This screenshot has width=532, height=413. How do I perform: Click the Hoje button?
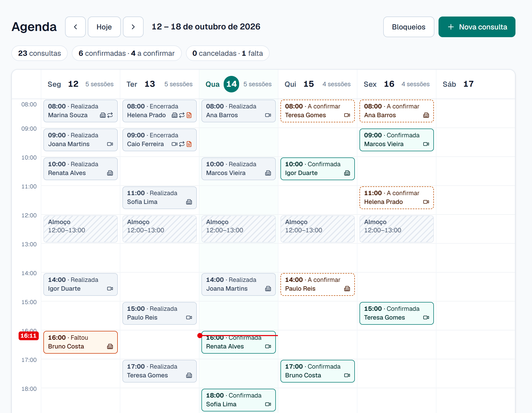coord(104,27)
